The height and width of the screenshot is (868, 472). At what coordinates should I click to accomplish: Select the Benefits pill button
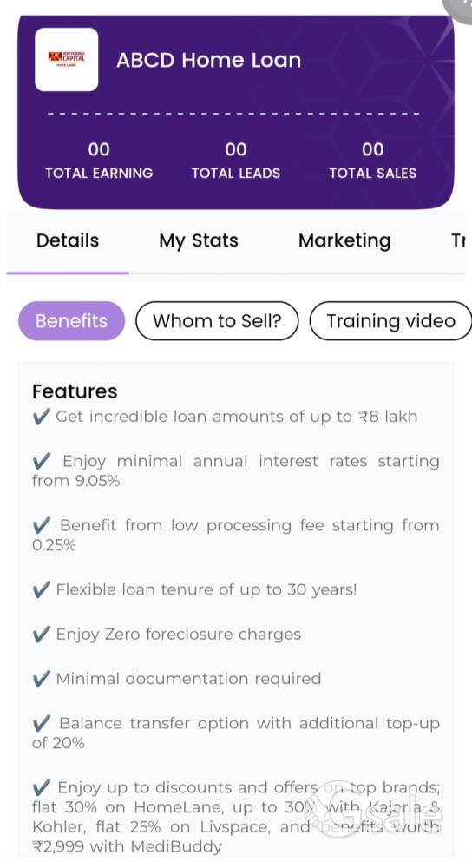pos(71,321)
